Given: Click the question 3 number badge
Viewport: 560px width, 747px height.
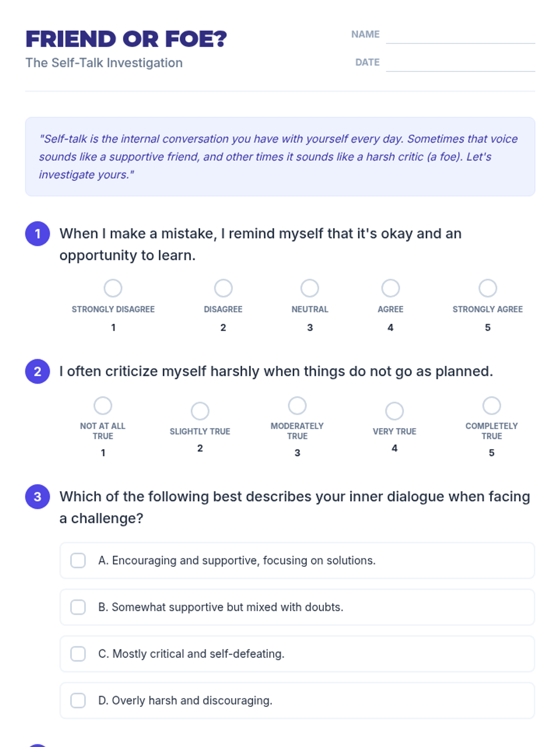Looking at the screenshot, I should click(38, 496).
